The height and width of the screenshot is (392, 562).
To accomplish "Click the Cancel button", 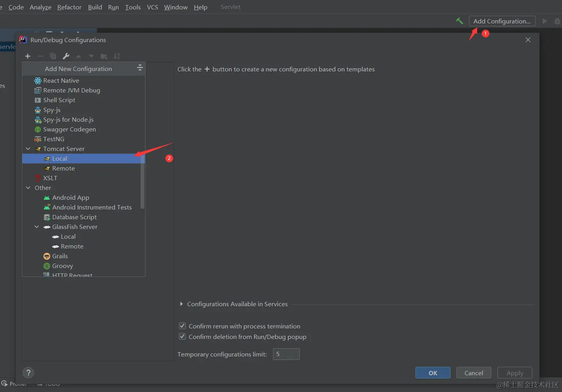I will pyautogui.click(x=474, y=373).
